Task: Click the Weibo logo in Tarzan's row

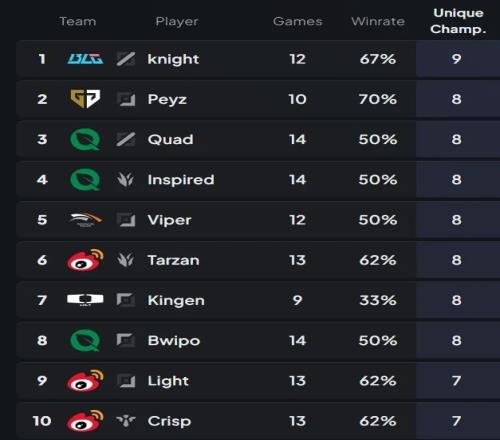Action: tap(85, 260)
